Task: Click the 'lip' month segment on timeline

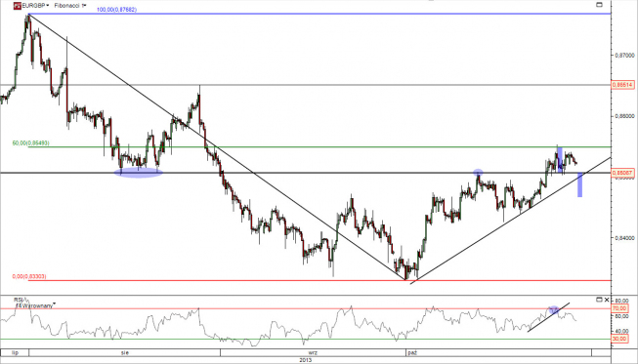Action: point(15,352)
